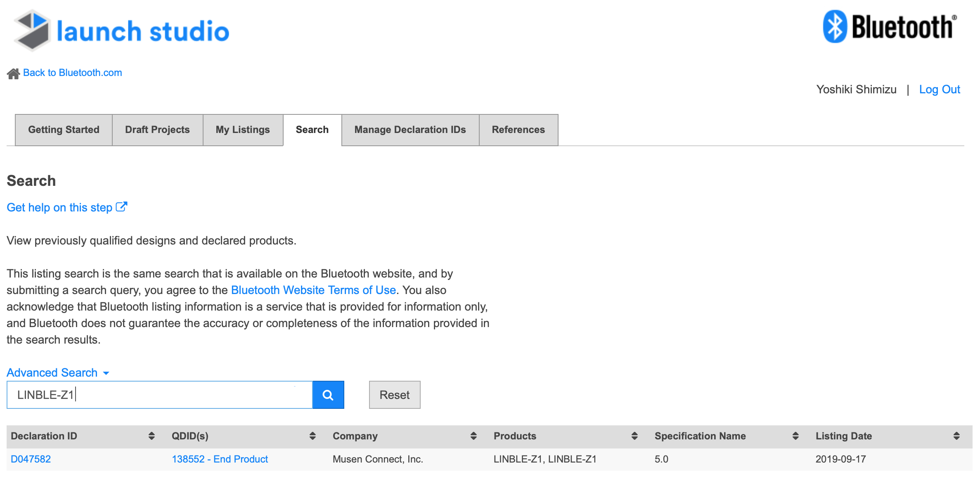Open the Getting Started tab

tap(64, 130)
